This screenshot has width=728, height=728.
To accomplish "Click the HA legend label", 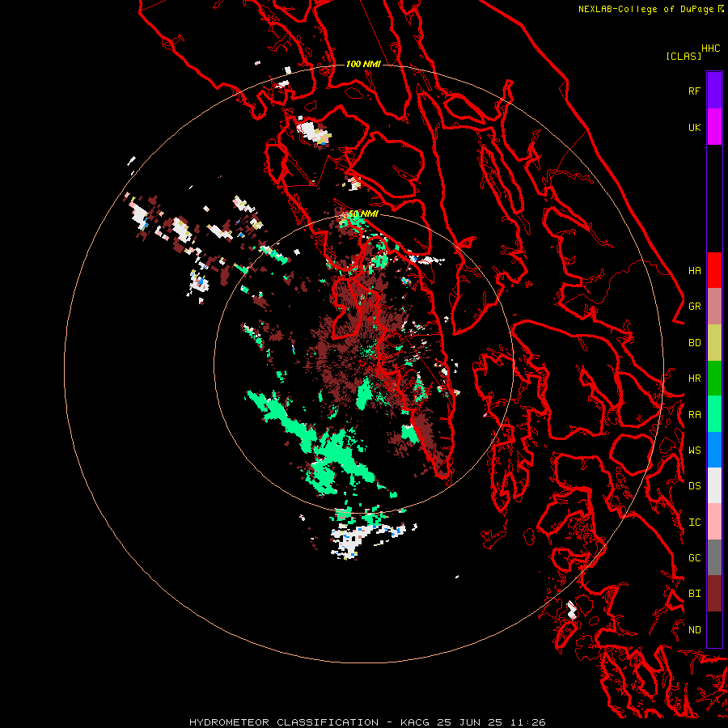I will pos(694,271).
